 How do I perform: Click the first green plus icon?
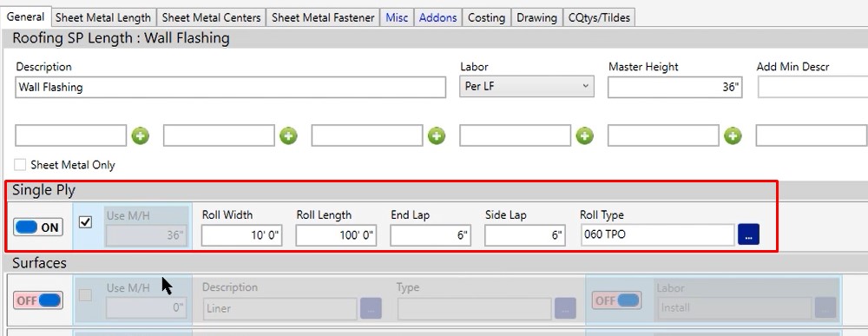pyautogui.click(x=140, y=135)
